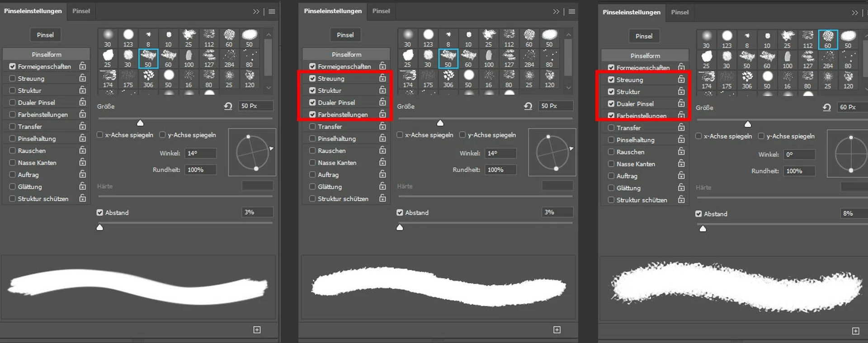
Task: Enable Transfer checkbox in right panel
Action: 611,128
